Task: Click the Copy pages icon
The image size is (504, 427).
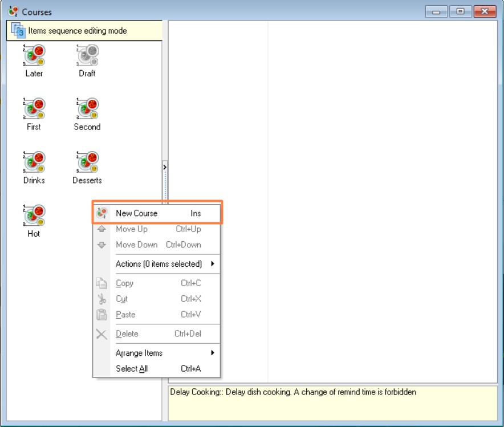Action: (101, 283)
